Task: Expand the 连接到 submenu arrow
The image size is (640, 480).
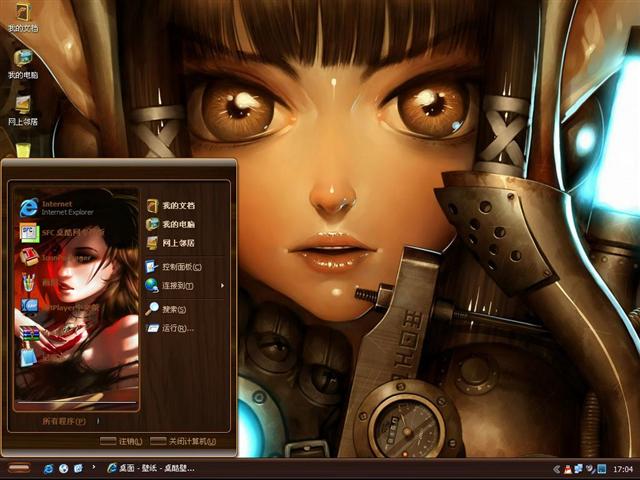Action: pyautogui.click(x=222, y=286)
